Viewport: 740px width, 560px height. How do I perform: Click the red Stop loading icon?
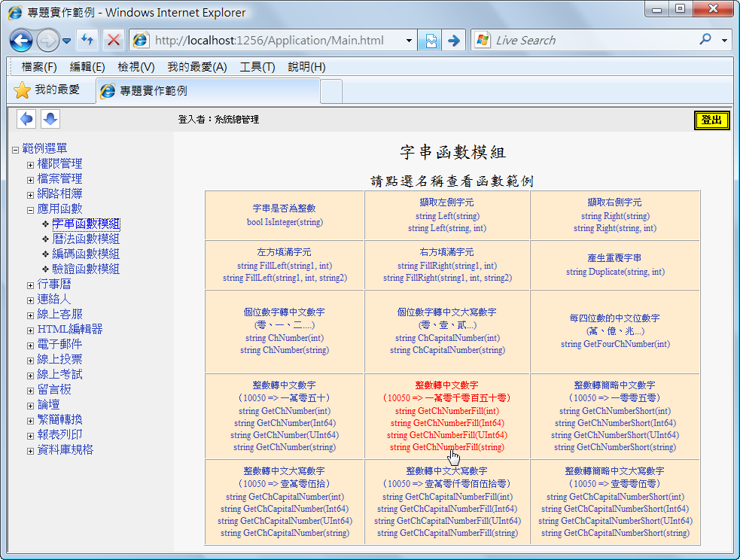(x=113, y=40)
